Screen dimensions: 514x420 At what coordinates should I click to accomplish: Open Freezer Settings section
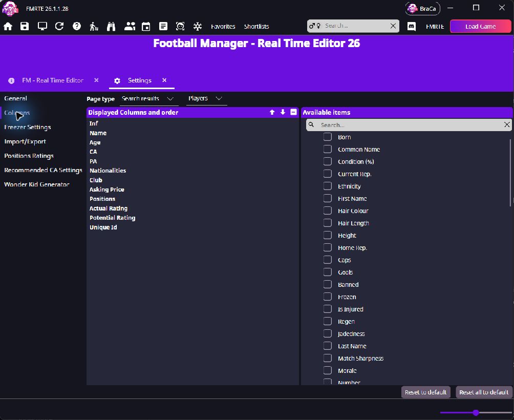pos(28,127)
